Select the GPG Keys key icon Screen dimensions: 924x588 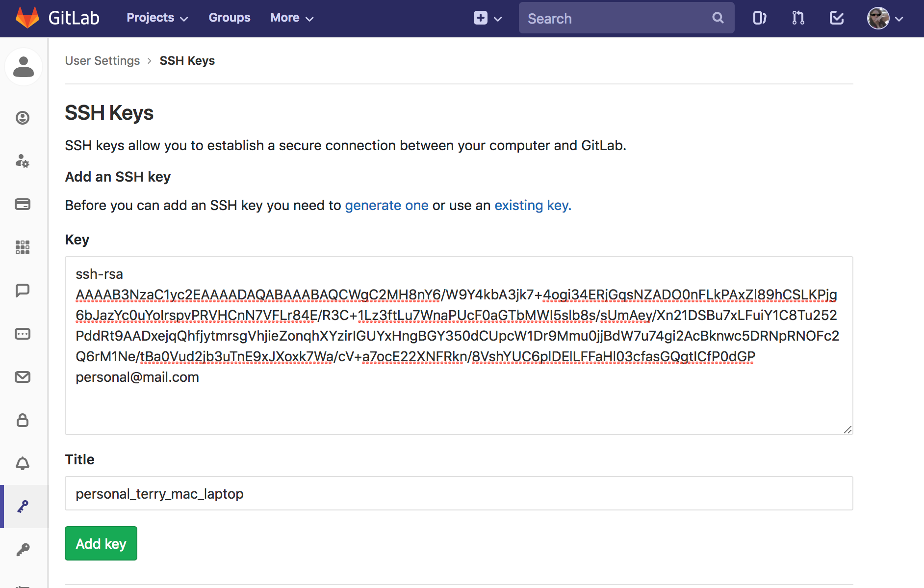tap(23, 549)
